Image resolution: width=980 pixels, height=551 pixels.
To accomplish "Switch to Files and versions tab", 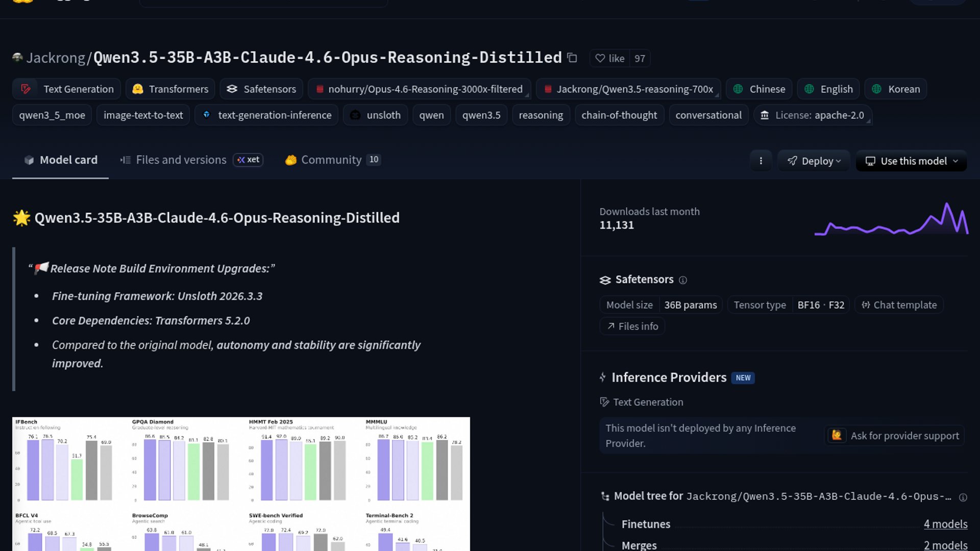I will click(181, 160).
